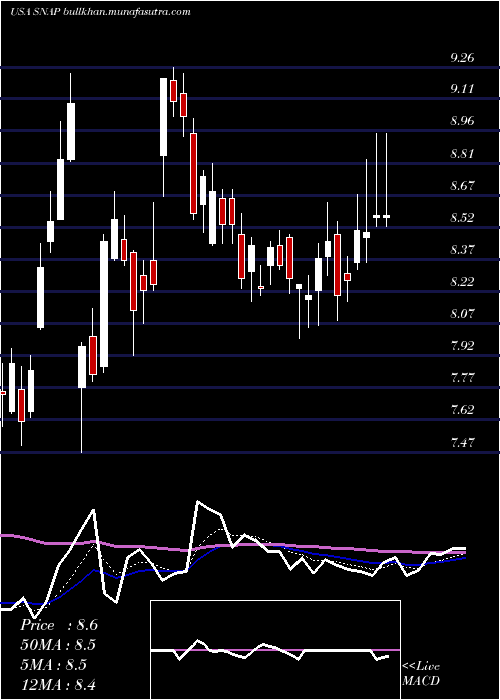Image resolution: width=500 pixels, height=700 pixels.
Task: Click the 'Price : 8.6' readout
Action: (58, 625)
